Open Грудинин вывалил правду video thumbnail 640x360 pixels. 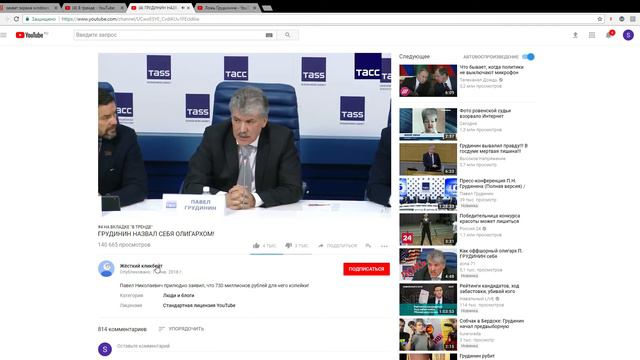pyautogui.click(x=428, y=159)
